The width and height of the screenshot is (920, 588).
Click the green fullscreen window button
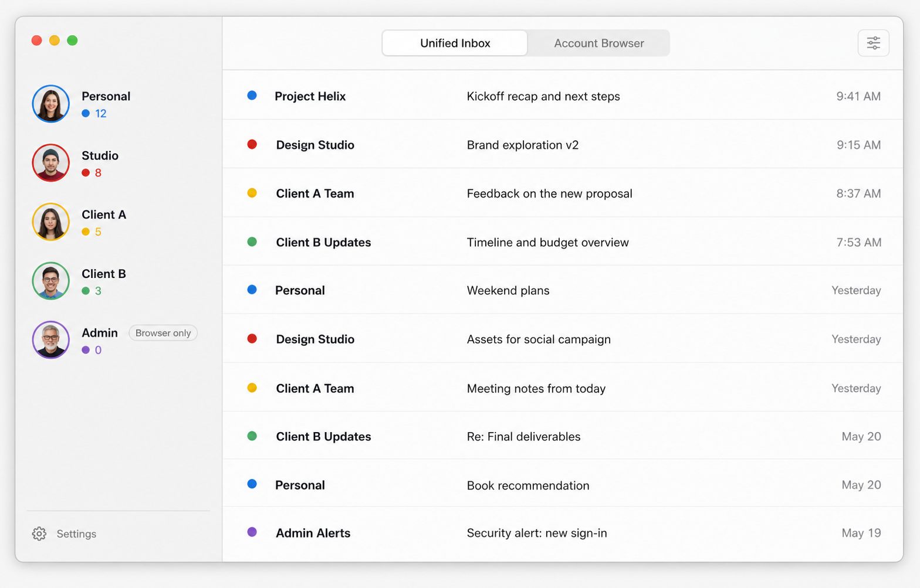coord(72,40)
